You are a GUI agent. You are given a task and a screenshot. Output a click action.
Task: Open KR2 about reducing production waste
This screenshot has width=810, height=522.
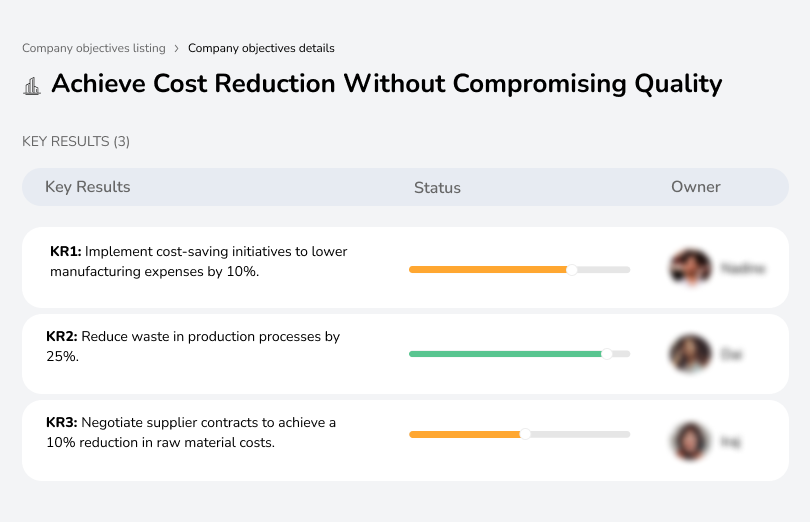[193, 346]
